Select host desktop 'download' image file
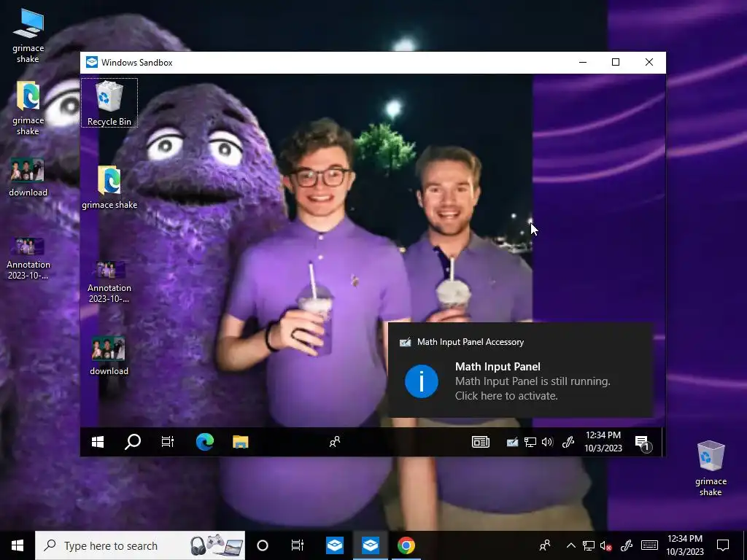This screenshot has width=747, height=560. tap(28, 177)
